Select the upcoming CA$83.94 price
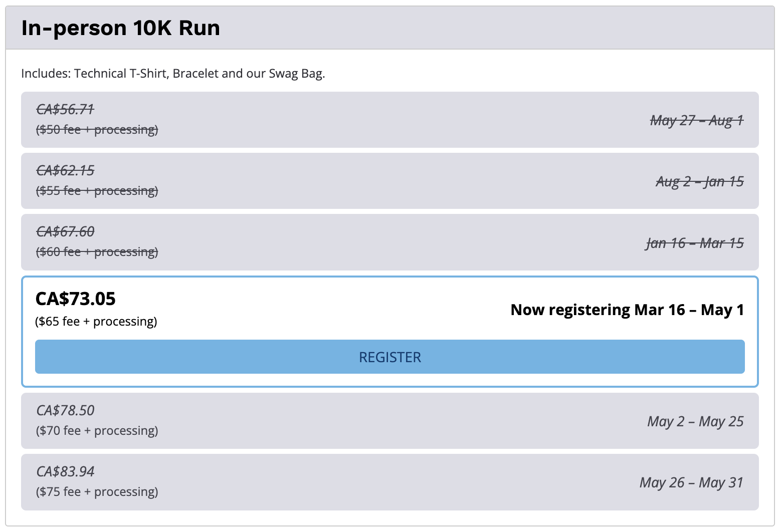This screenshot has height=532, width=780. click(x=65, y=471)
